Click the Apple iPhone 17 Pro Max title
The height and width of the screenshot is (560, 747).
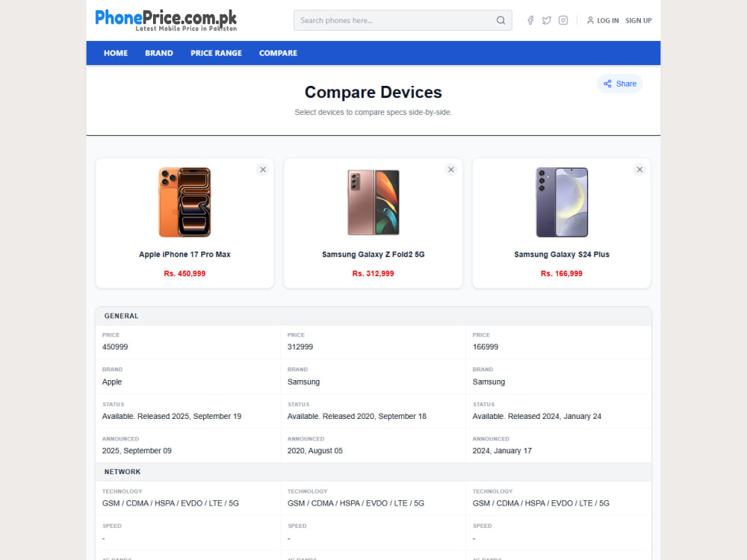[185, 255]
